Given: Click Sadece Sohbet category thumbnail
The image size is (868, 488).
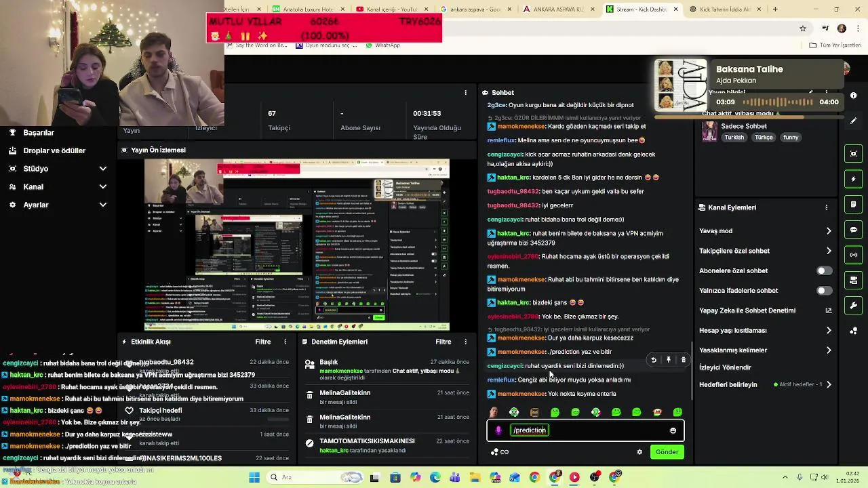Looking at the screenshot, I should [x=709, y=131].
